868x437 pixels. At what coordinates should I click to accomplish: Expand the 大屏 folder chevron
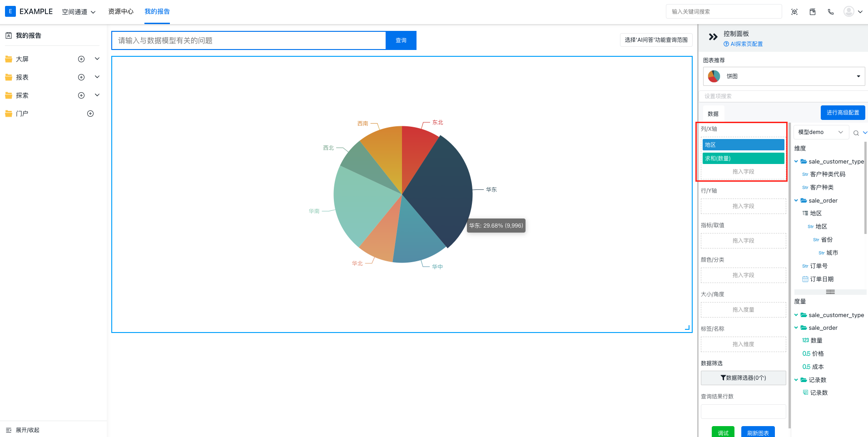click(97, 59)
